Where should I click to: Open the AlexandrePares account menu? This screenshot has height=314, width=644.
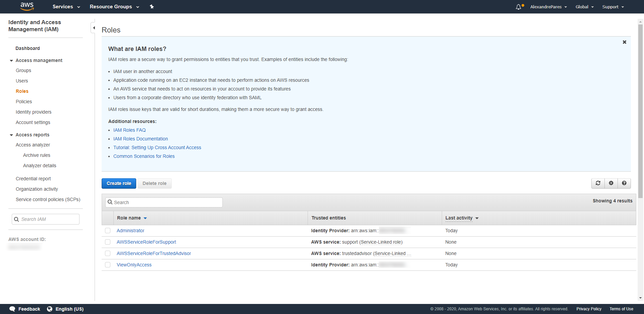[548, 7]
